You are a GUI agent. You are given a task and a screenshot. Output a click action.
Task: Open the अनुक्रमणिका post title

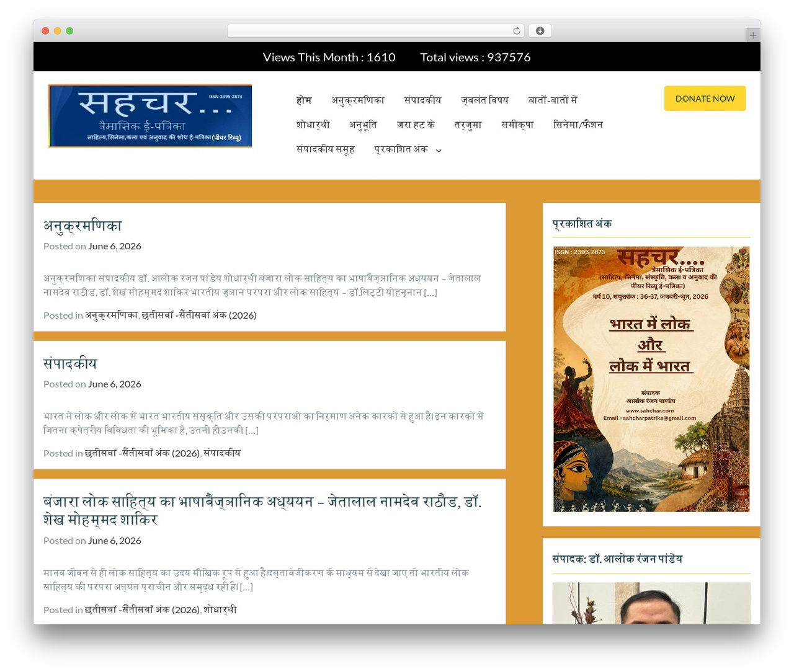coord(83,226)
